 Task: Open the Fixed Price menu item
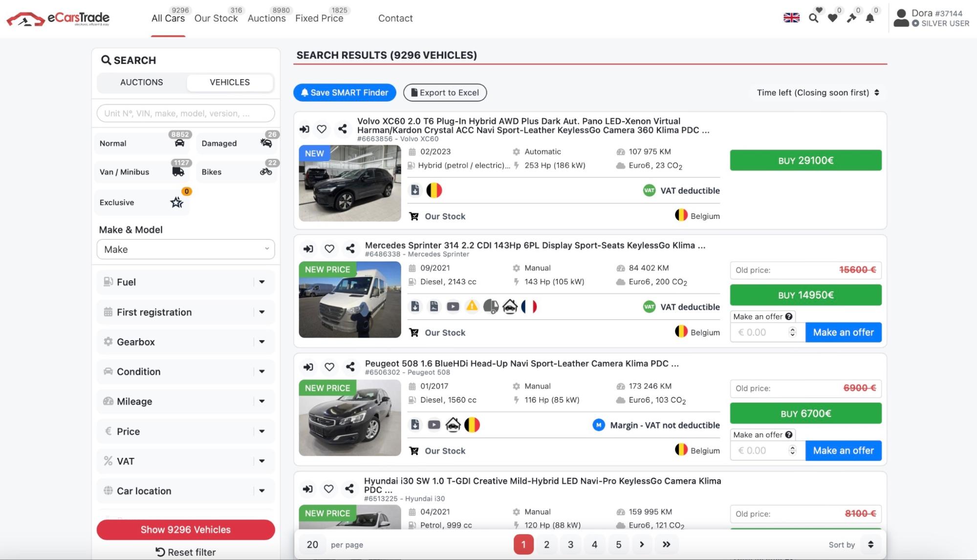tap(319, 19)
